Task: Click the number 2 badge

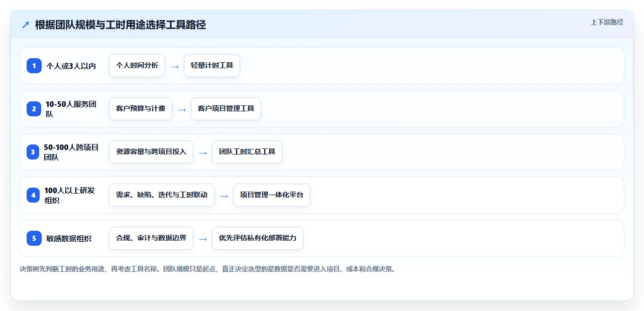Action: [x=34, y=109]
